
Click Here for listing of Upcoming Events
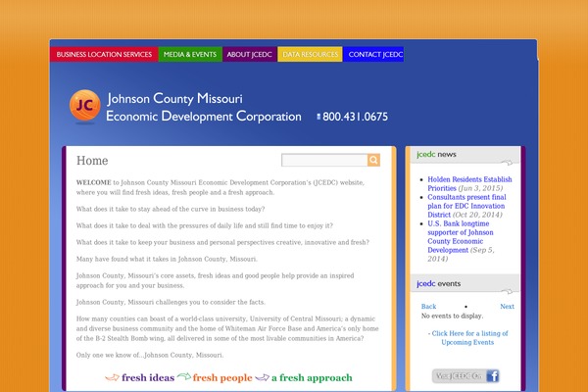coord(467,337)
